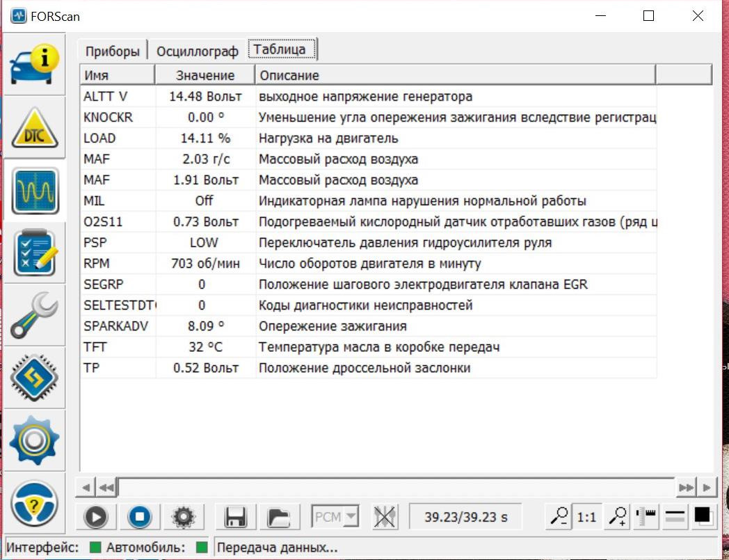Image resolution: width=729 pixels, height=560 pixels.
Task: Click description 'Нагрузка на двигатель'
Action: click(328, 138)
